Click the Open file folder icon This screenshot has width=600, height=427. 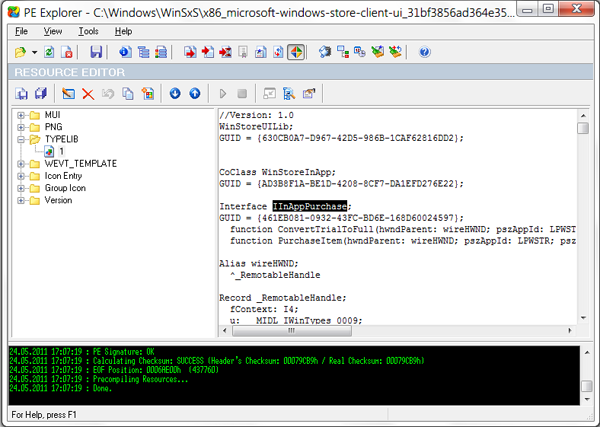[x=20, y=52]
